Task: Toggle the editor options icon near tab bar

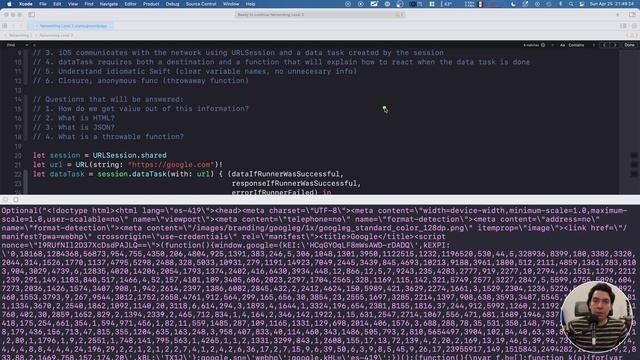Action: [x=623, y=26]
